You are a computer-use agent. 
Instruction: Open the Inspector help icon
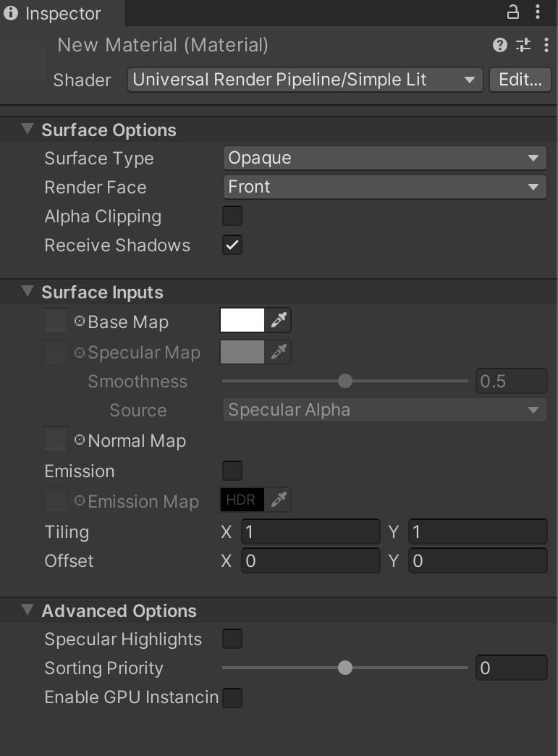[499, 45]
